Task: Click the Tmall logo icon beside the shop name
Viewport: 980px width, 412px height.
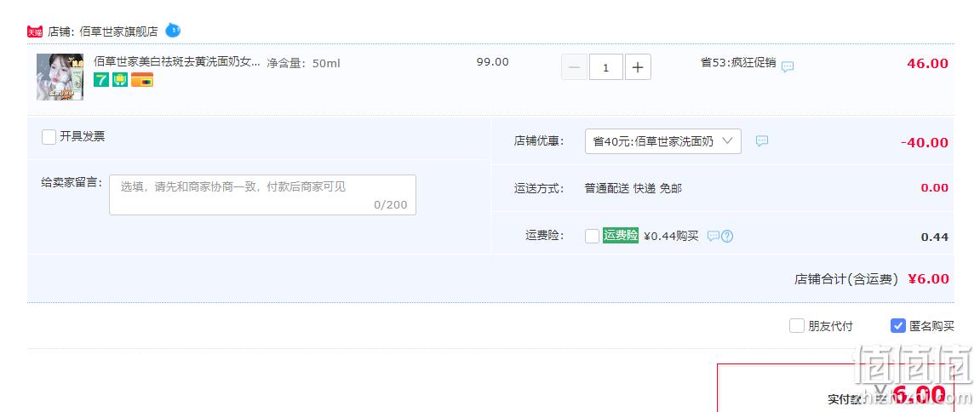Action: (34, 31)
